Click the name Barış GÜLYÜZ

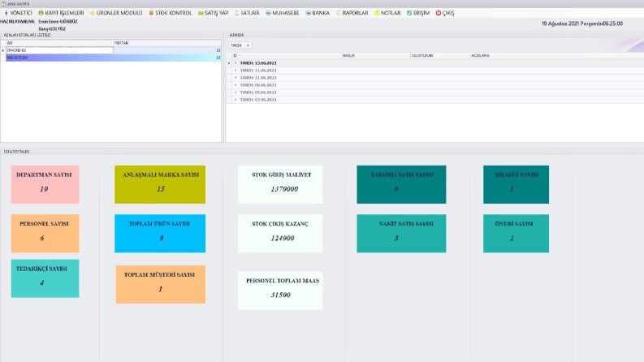[52, 28]
